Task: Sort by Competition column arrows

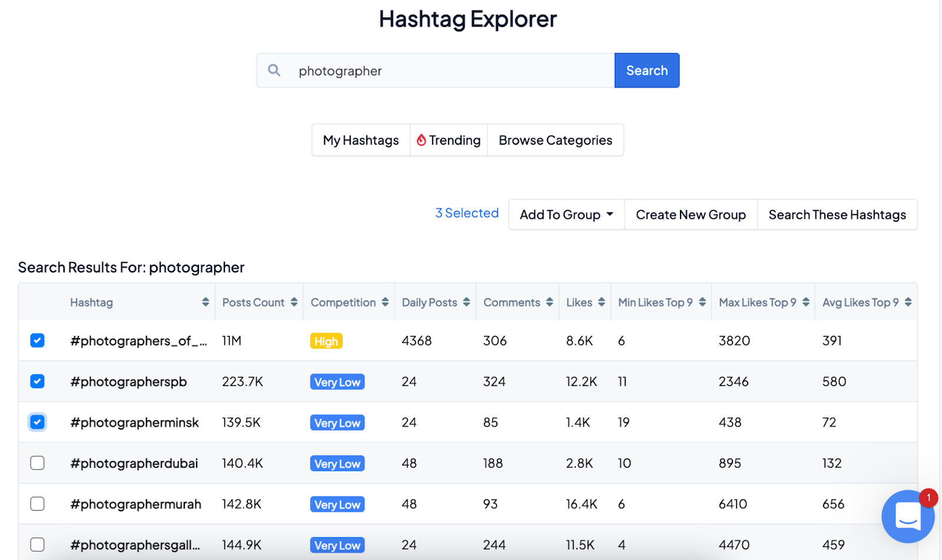Action: click(385, 302)
